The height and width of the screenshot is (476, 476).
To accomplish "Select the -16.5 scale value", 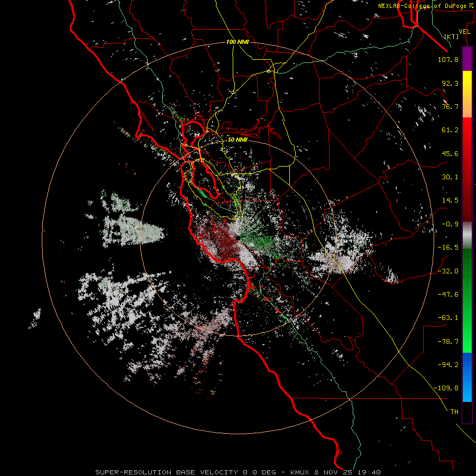I will [448, 248].
